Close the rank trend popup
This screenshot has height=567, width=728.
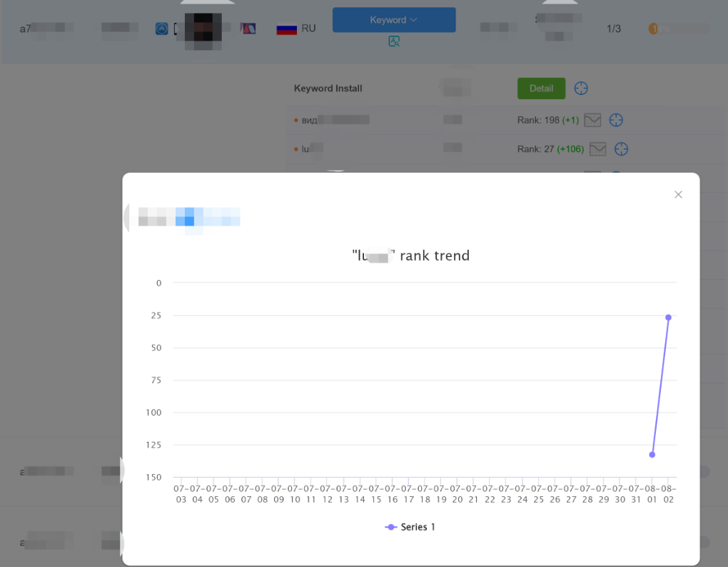678,194
